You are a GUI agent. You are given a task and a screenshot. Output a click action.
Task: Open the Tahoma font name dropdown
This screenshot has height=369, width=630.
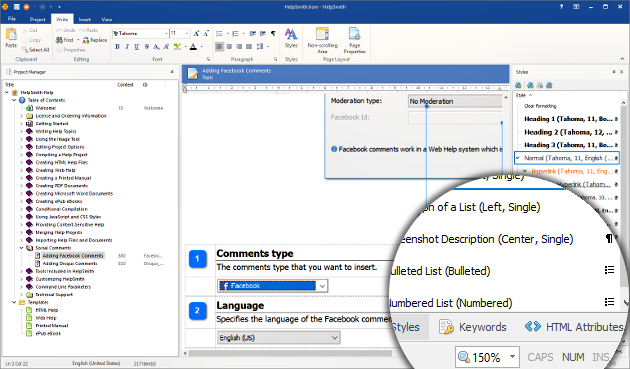pyautogui.click(x=167, y=33)
